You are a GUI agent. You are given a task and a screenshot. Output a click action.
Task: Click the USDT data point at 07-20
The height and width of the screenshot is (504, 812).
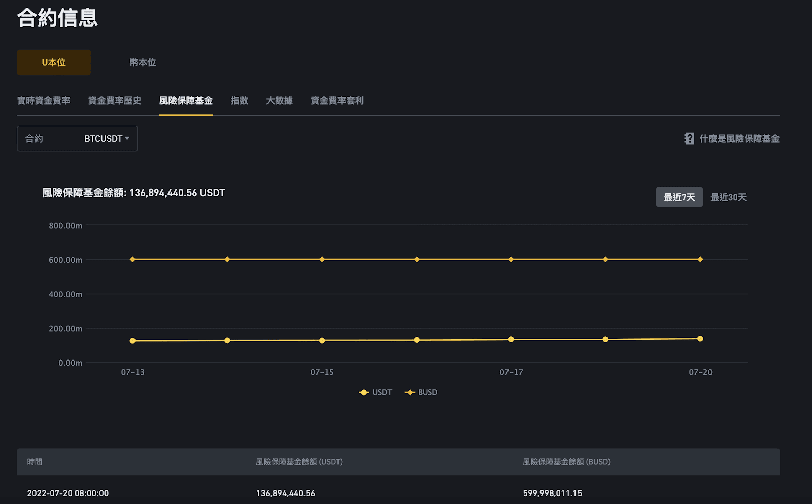[700, 338]
